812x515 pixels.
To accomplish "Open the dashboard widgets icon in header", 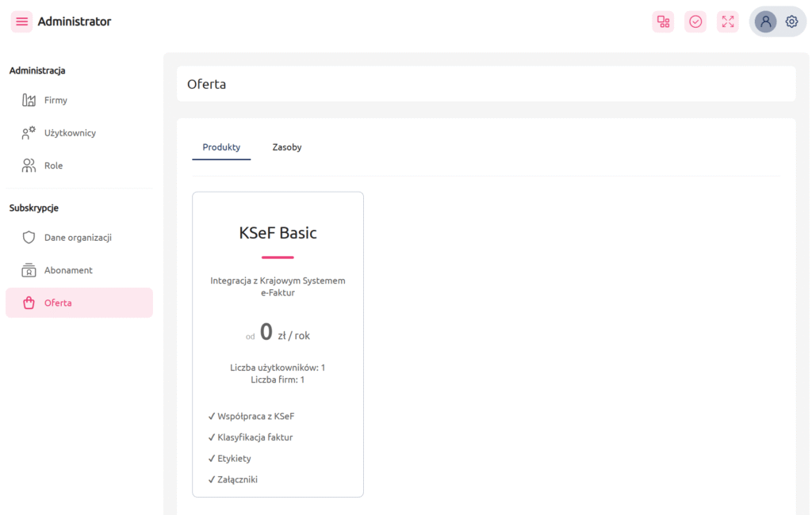I will tap(663, 21).
